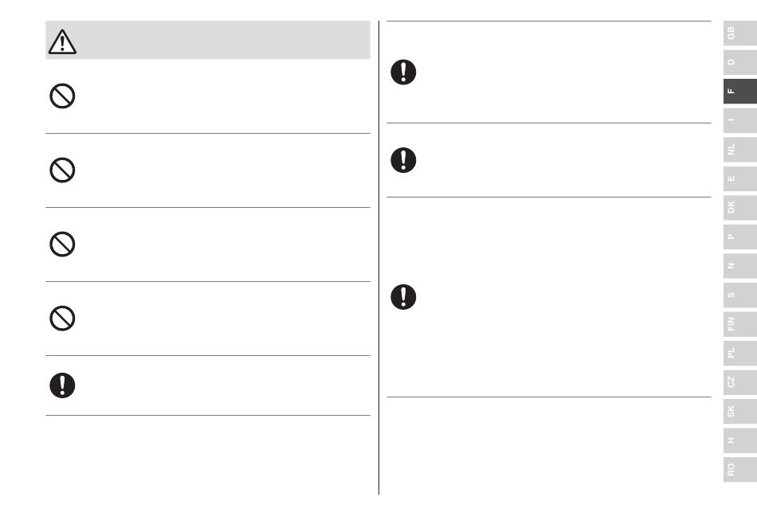Select the highlighted F language tab
This screenshot has height=532, width=757.
click(740, 91)
